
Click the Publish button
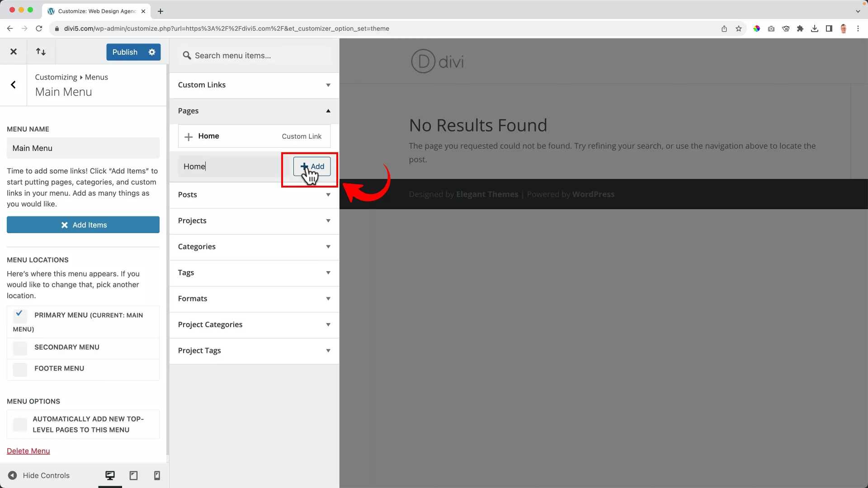125,52
